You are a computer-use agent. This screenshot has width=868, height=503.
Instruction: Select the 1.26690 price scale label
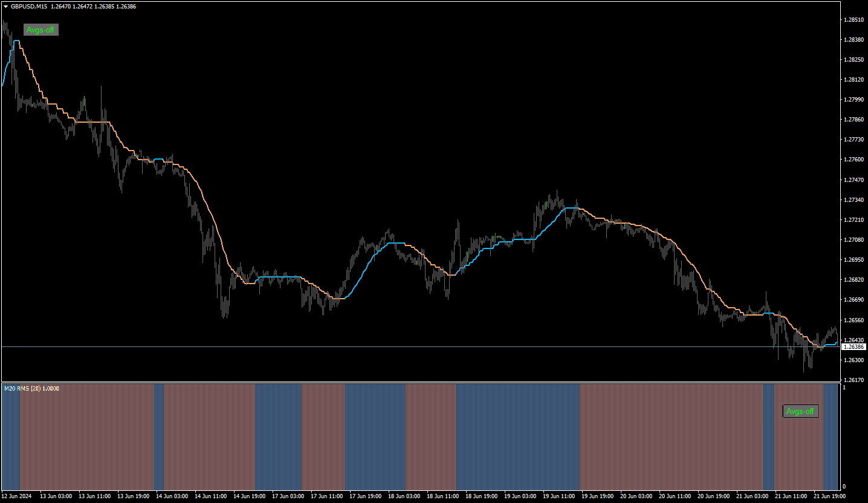(853, 299)
